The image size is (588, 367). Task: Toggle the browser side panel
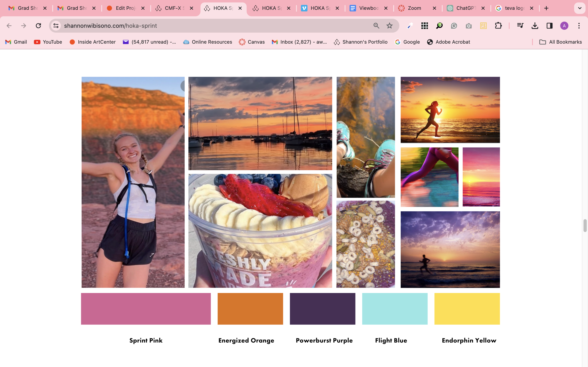pyautogui.click(x=549, y=26)
